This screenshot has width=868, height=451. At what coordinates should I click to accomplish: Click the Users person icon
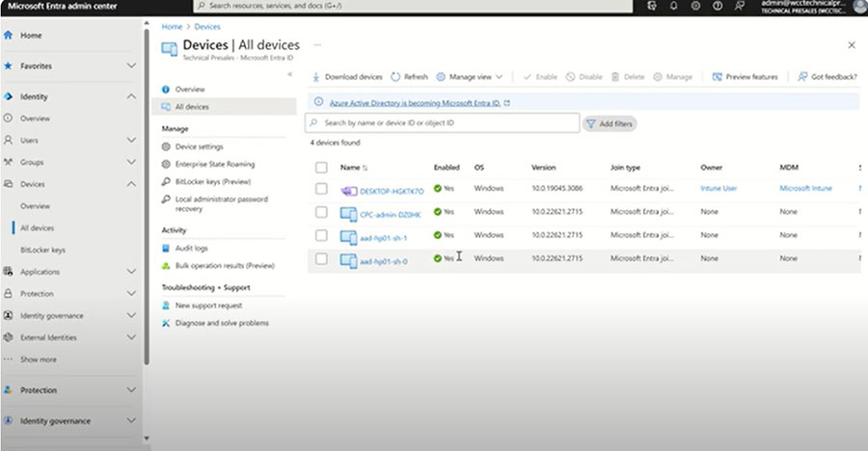click(x=9, y=140)
